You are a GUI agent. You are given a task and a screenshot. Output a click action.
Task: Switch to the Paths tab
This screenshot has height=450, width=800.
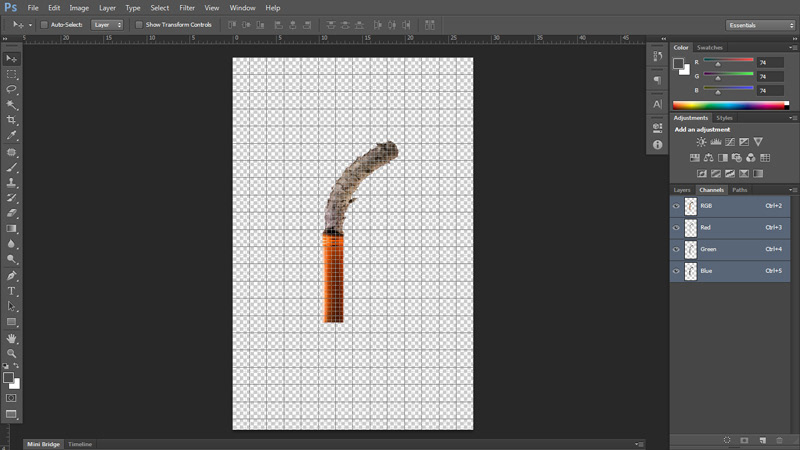[740, 189]
